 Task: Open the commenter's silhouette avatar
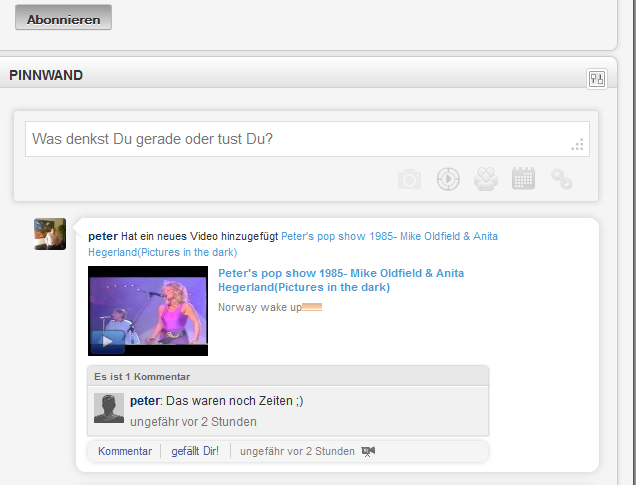click(109, 408)
